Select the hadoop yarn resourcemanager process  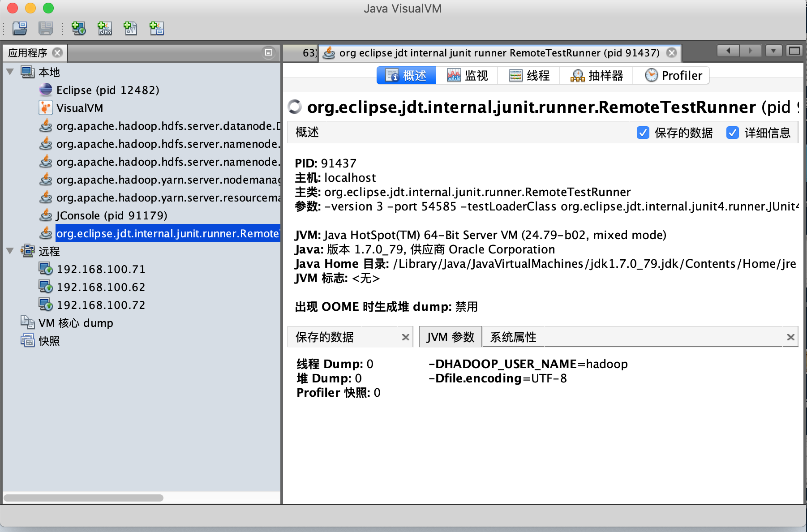tap(168, 197)
